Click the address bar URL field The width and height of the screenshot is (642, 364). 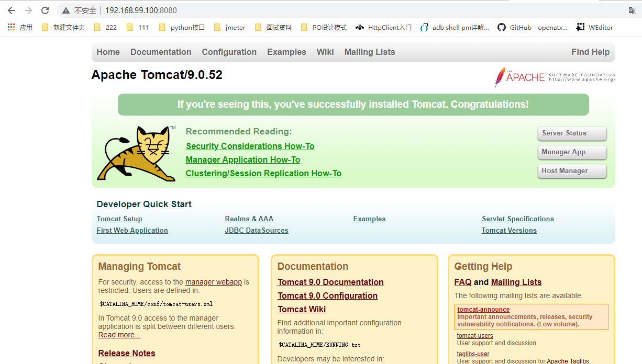[x=340, y=10]
